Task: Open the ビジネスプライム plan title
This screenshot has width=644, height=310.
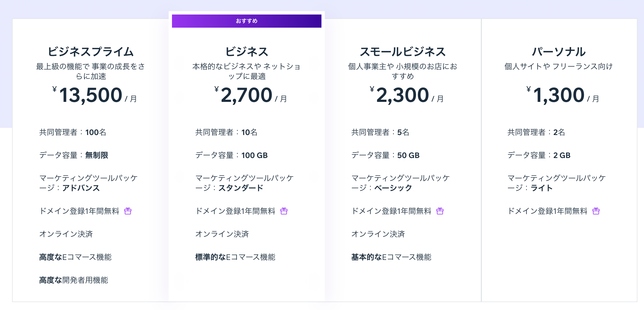Action: (91, 52)
